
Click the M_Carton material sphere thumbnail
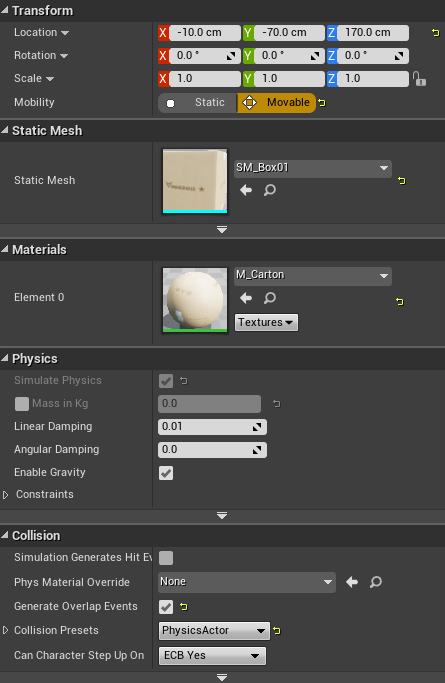[x=195, y=300]
